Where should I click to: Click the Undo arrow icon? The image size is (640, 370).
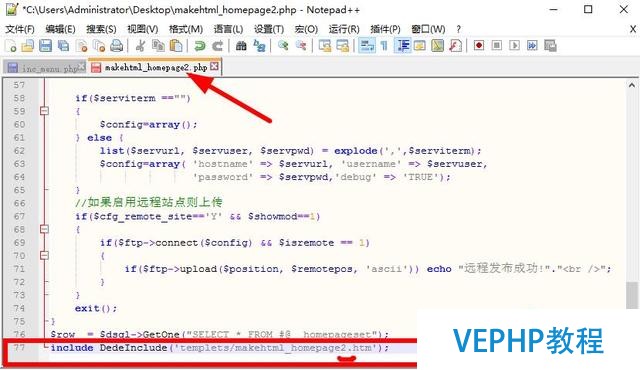[200, 46]
